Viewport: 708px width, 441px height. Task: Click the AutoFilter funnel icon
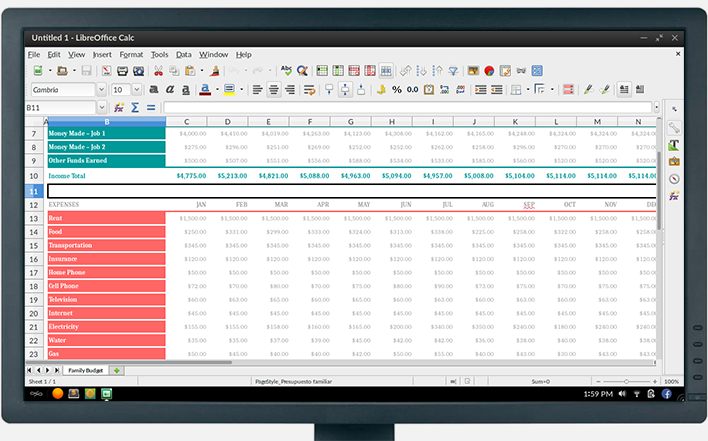click(453, 72)
